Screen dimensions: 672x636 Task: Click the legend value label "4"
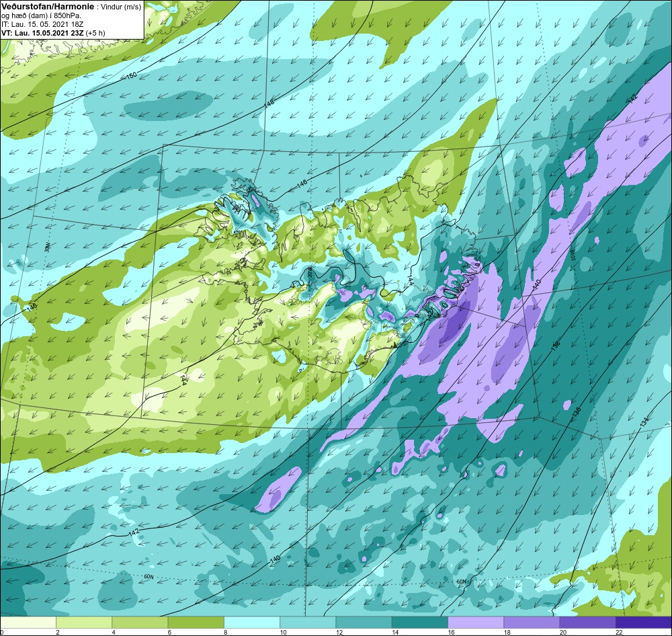pos(114,632)
